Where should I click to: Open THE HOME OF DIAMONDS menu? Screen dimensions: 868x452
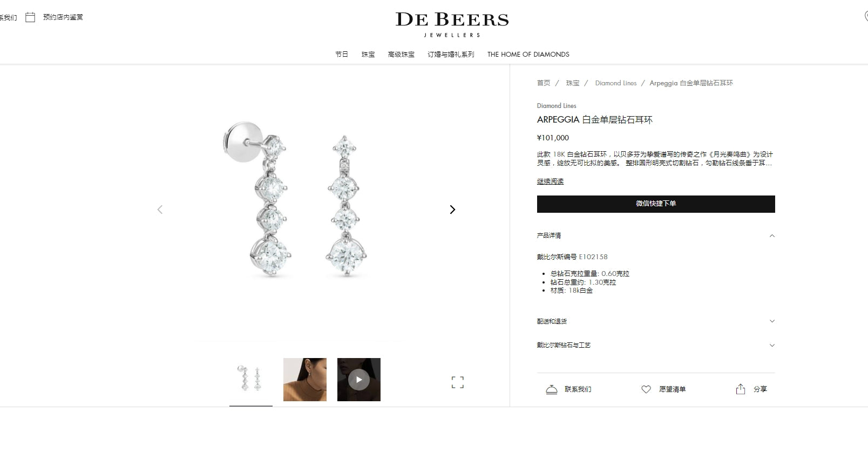(528, 55)
